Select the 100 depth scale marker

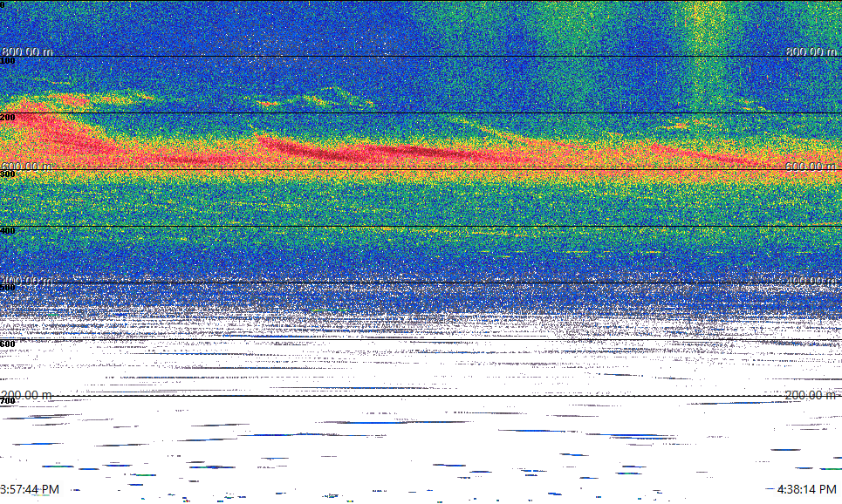point(8,61)
